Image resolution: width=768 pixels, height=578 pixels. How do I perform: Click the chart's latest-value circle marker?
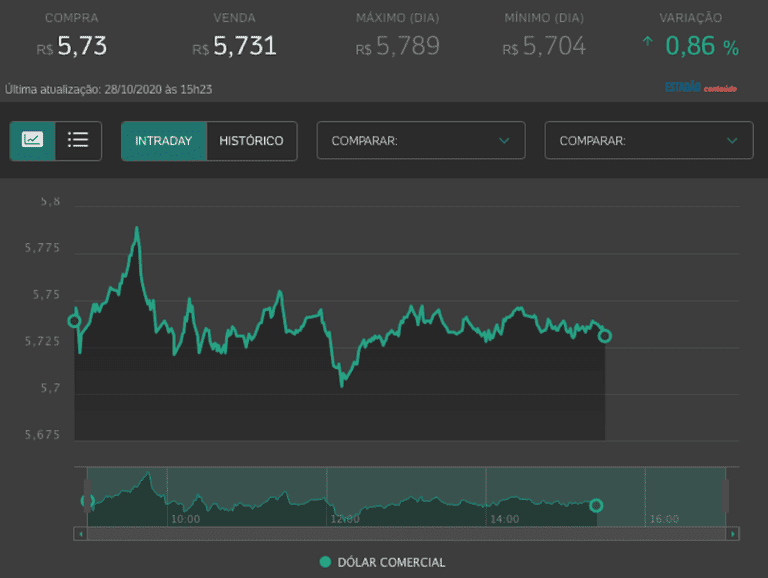point(605,336)
